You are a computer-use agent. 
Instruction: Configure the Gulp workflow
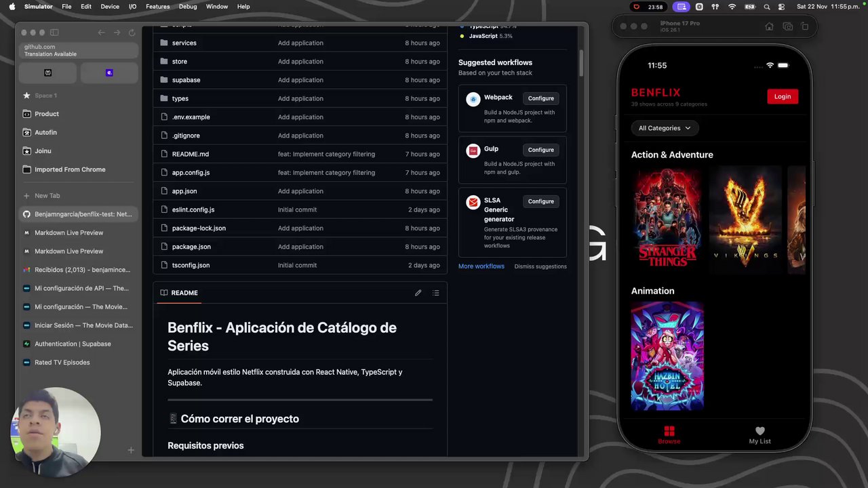(x=540, y=150)
